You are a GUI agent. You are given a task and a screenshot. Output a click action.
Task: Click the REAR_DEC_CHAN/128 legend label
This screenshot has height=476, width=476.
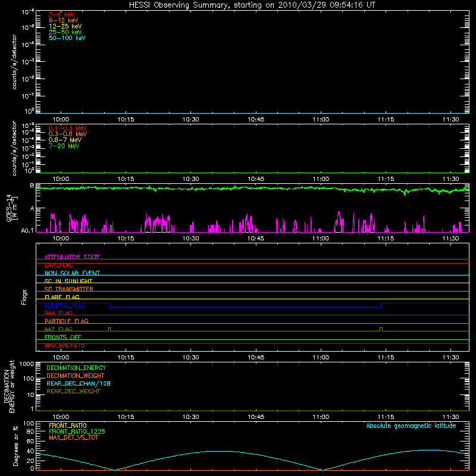coord(79,384)
